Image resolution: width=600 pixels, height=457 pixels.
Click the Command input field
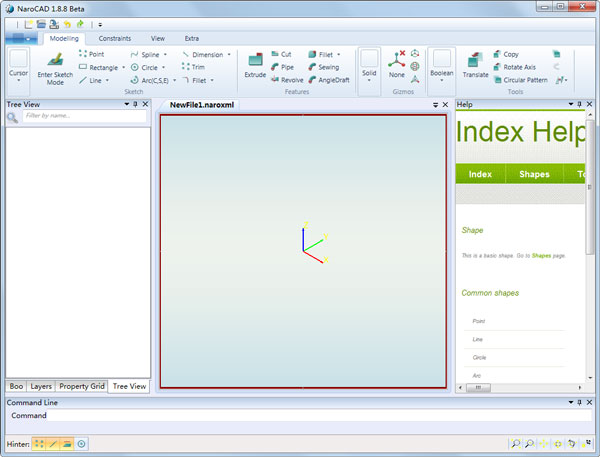[x=319, y=416]
